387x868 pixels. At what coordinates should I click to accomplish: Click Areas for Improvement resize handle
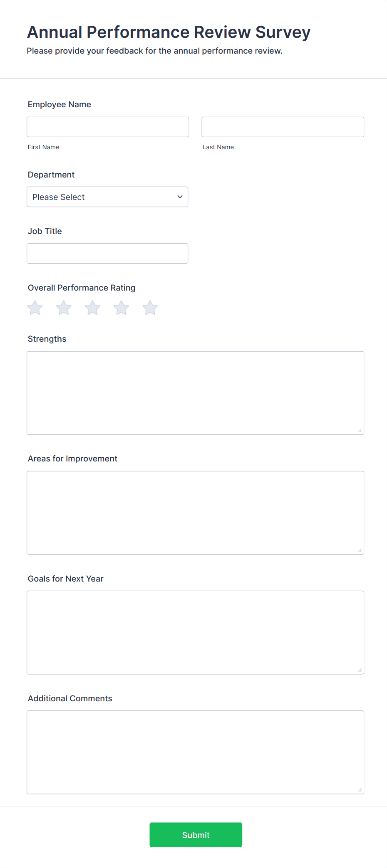(x=360, y=550)
